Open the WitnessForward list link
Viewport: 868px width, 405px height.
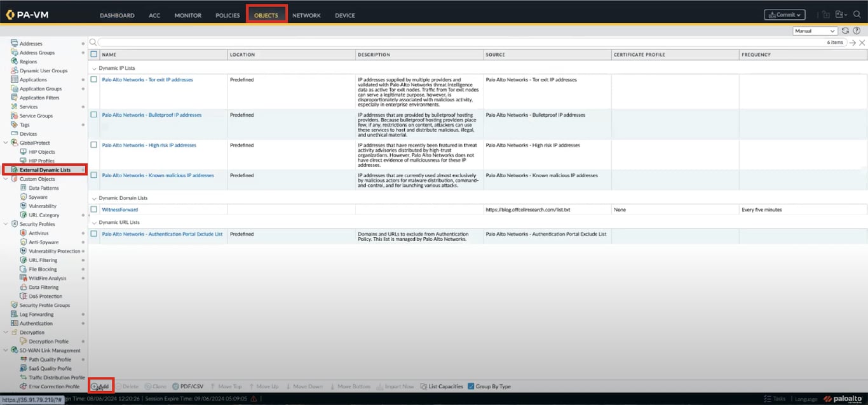coord(120,209)
